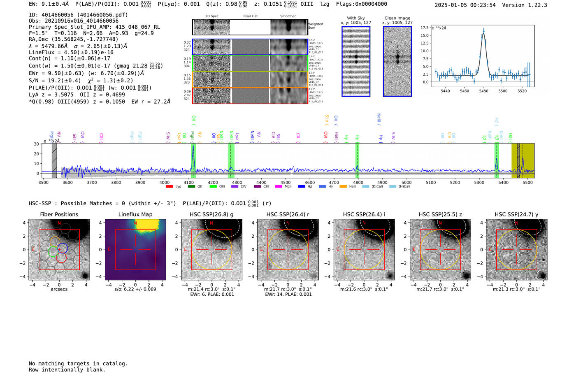Select the HSC SSP r-band cutout
Image resolution: width=576 pixels, height=392 pixels.
(288, 250)
